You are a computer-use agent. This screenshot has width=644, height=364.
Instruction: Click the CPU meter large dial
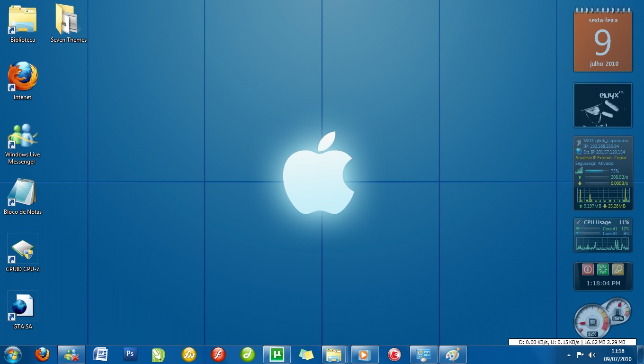point(591,321)
